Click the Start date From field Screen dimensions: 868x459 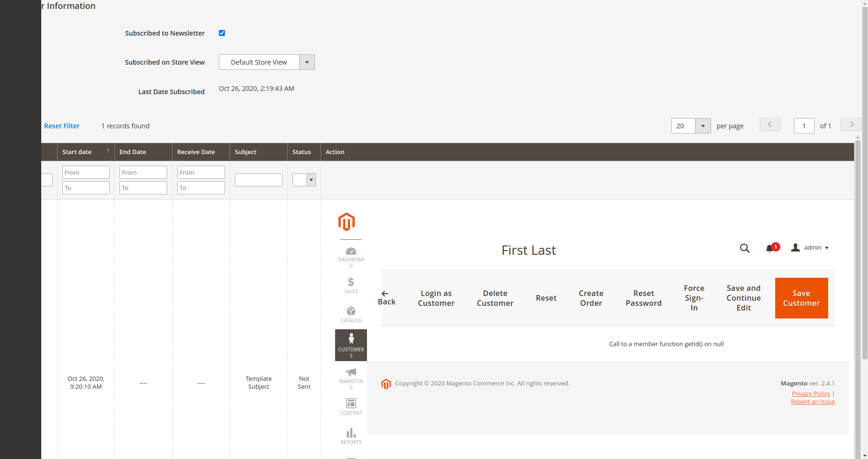coord(86,172)
